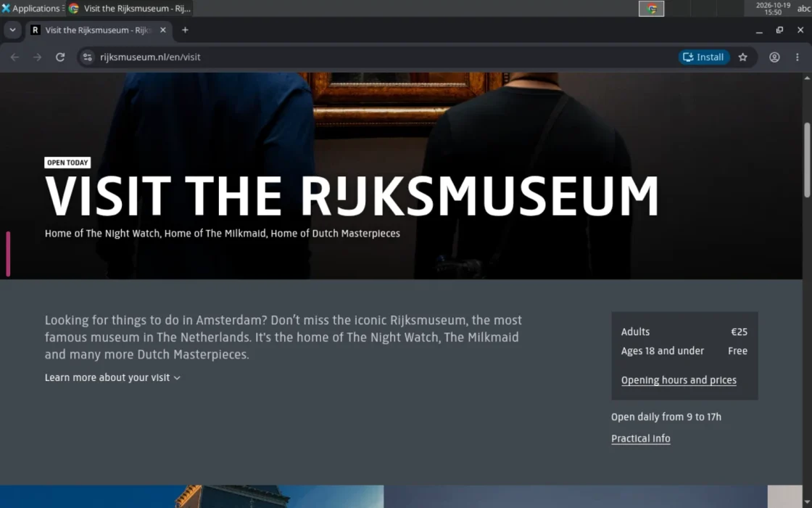Close the Visit the Rijksmuseum tab
The width and height of the screenshot is (812, 508).
tap(162, 30)
